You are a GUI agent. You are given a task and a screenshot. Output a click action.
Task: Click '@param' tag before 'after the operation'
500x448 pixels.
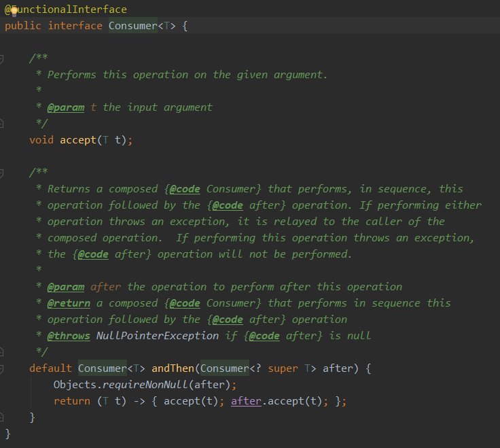click(x=66, y=287)
